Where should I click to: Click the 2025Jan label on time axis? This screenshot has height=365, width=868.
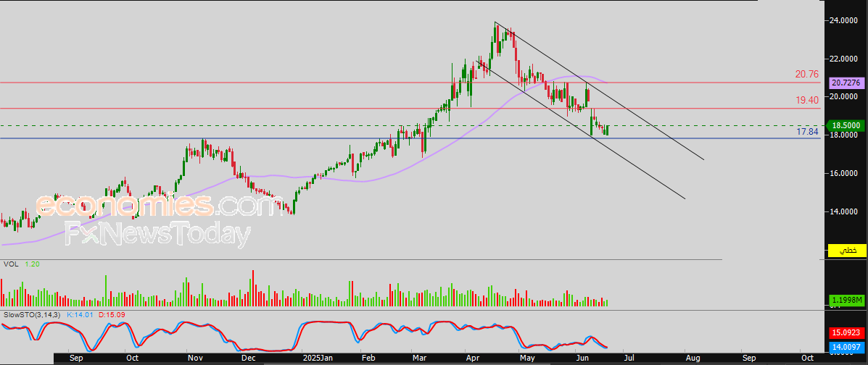point(317,358)
